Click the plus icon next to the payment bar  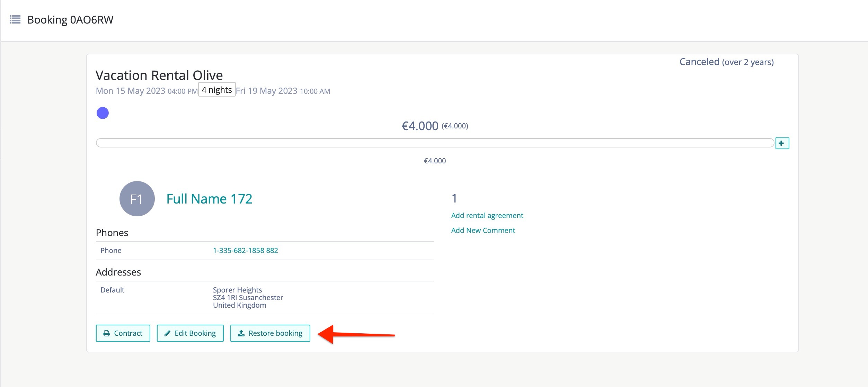[783, 143]
